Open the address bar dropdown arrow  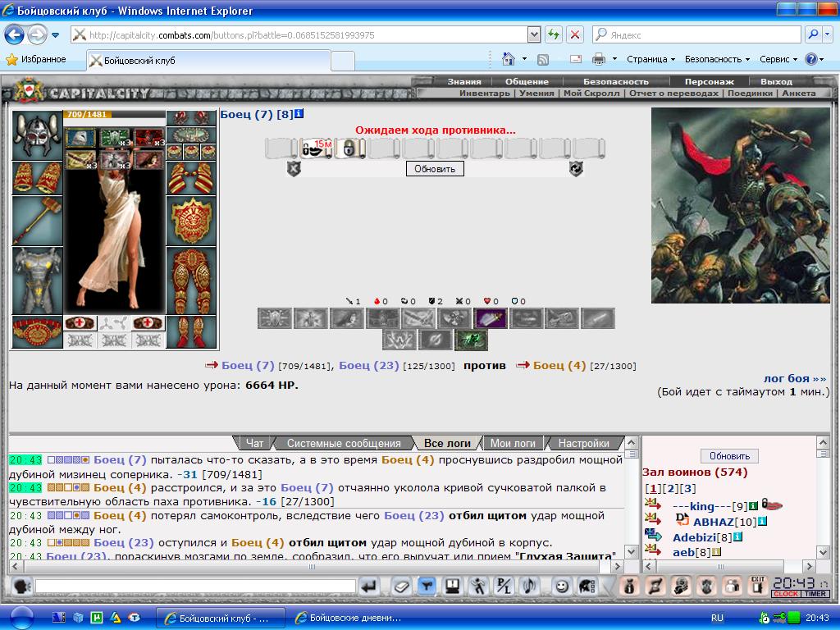pyautogui.click(x=533, y=34)
